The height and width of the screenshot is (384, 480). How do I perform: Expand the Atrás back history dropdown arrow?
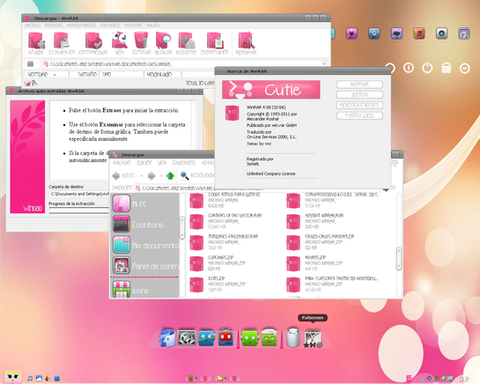[x=141, y=175]
